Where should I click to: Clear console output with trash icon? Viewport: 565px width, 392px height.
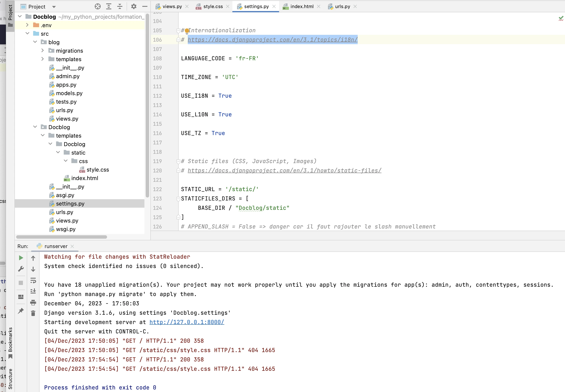click(33, 313)
